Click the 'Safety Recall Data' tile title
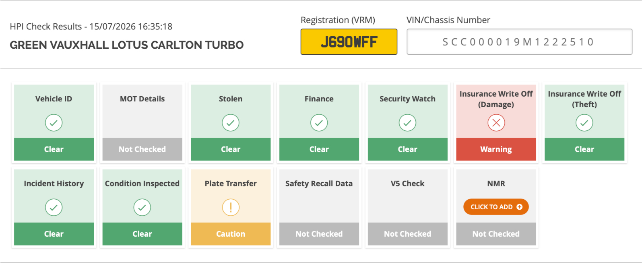 (x=319, y=184)
